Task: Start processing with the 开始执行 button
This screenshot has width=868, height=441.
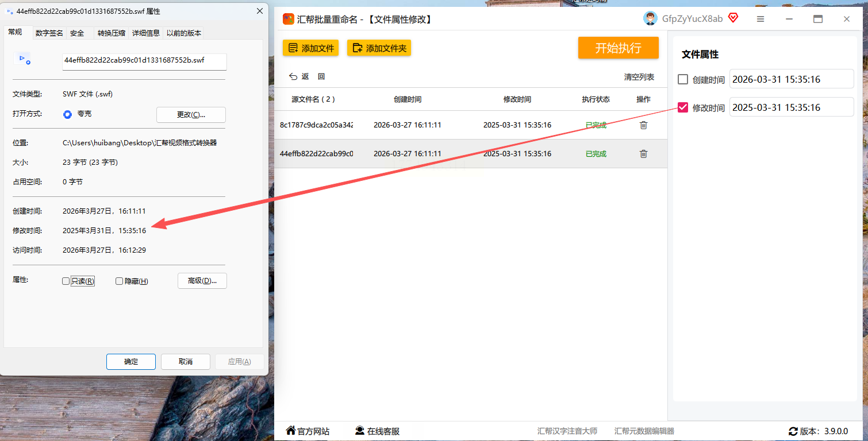Action: (x=619, y=48)
